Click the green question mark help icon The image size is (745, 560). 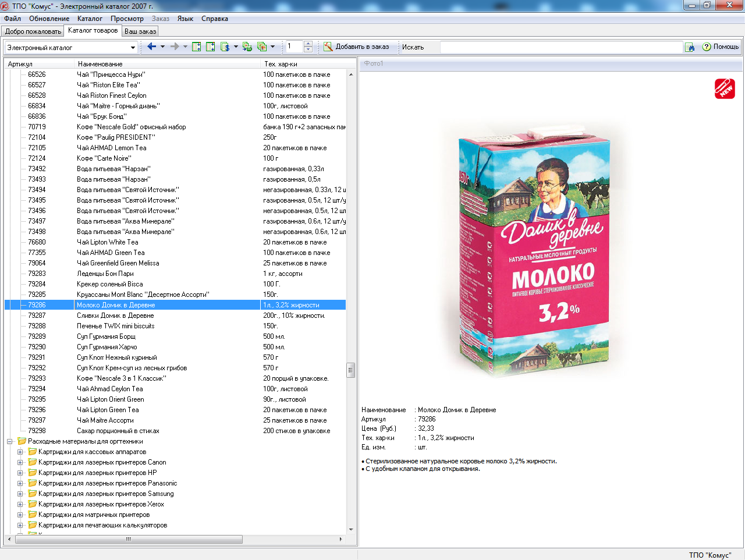[707, 47]
